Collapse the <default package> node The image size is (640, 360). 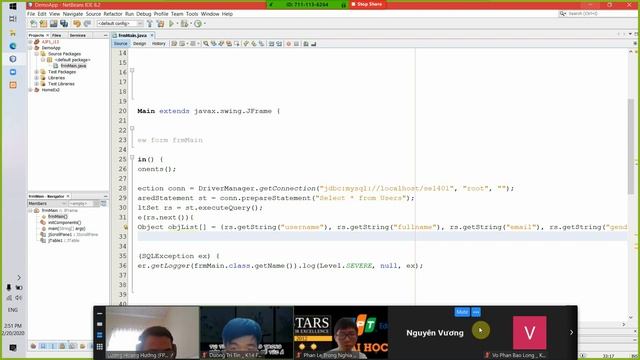43,60
